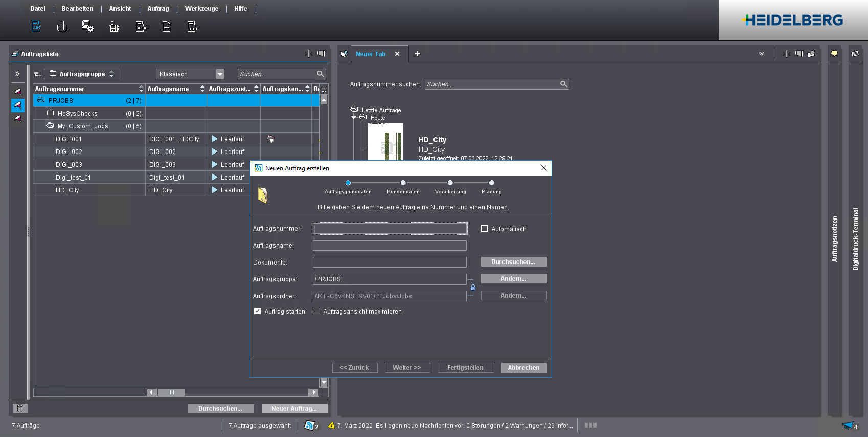
Task: Click the search magnifier in Auftragsnummer suchen field
Action: point(564,84)
